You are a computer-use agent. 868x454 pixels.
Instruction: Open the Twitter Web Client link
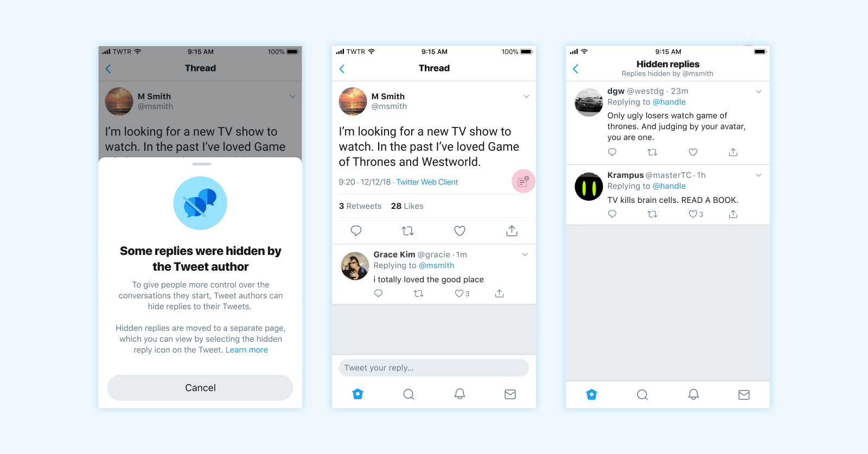click(x=427, y=182)
